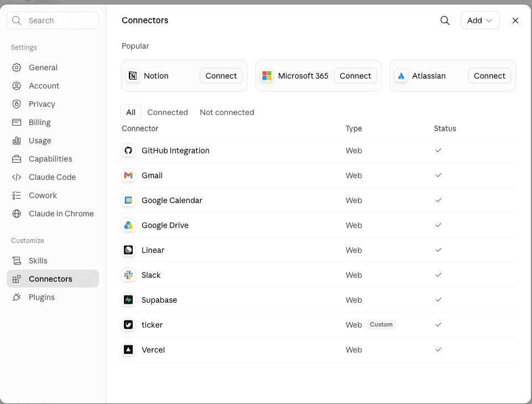
Task: Click the magnifier icon beside Add
Action: (445, 20)
